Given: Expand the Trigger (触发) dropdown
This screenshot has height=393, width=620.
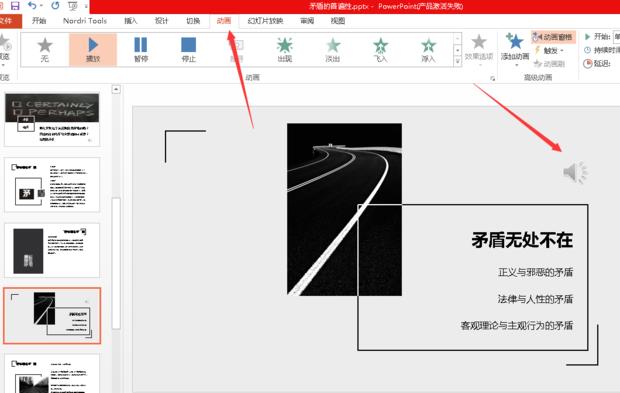Looking at the screenshot, I should coord(549,51).
